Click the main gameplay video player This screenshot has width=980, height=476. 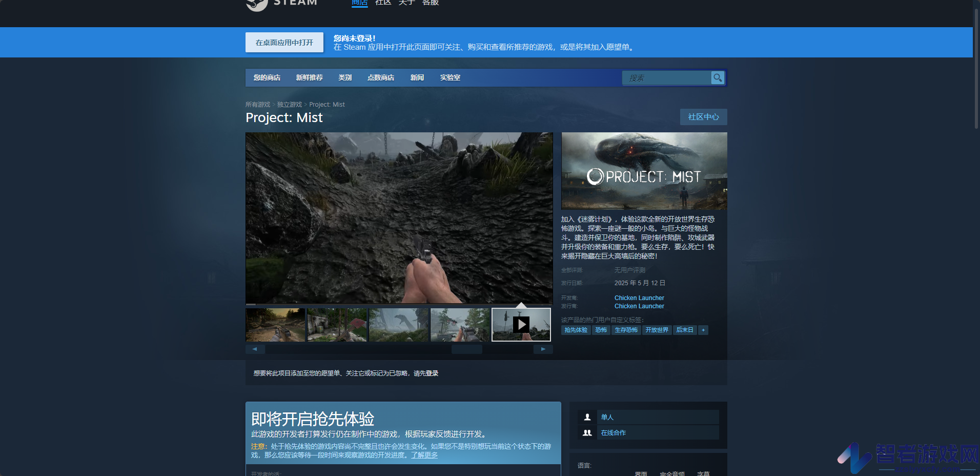[x=399, y=217]
